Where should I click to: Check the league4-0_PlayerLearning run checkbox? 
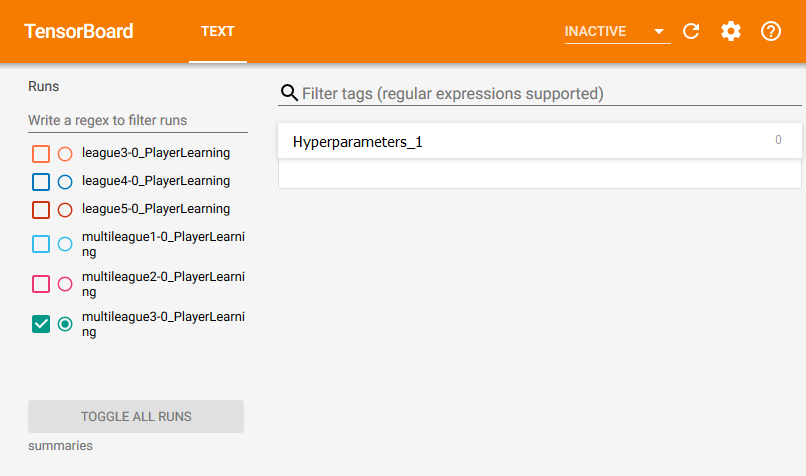point(41,181)
